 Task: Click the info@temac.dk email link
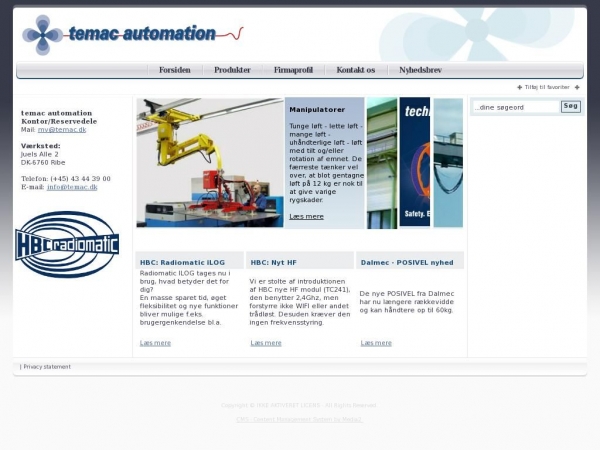click(x=72, y=187)
